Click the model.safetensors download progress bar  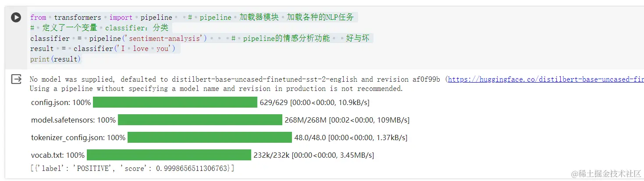pos(200,120)
